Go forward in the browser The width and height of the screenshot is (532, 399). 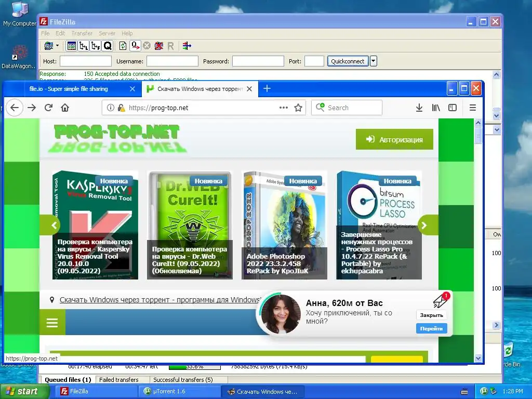[x=32, y=108]
